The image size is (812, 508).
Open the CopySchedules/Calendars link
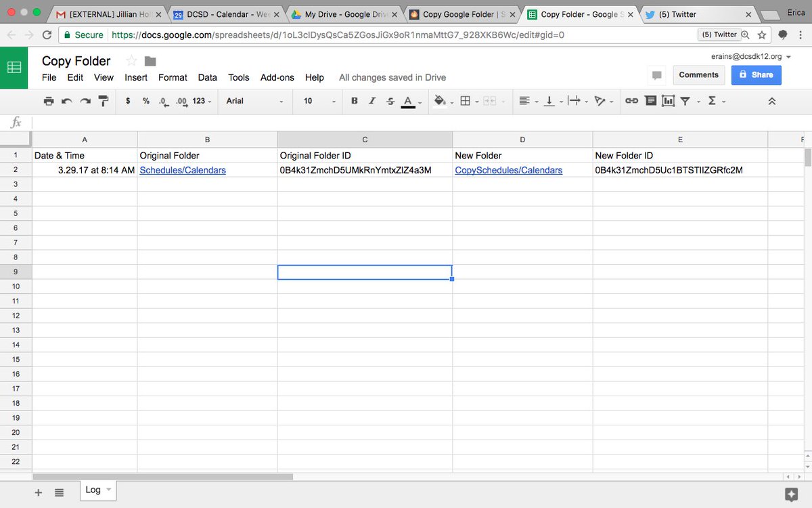coord(509,170)
